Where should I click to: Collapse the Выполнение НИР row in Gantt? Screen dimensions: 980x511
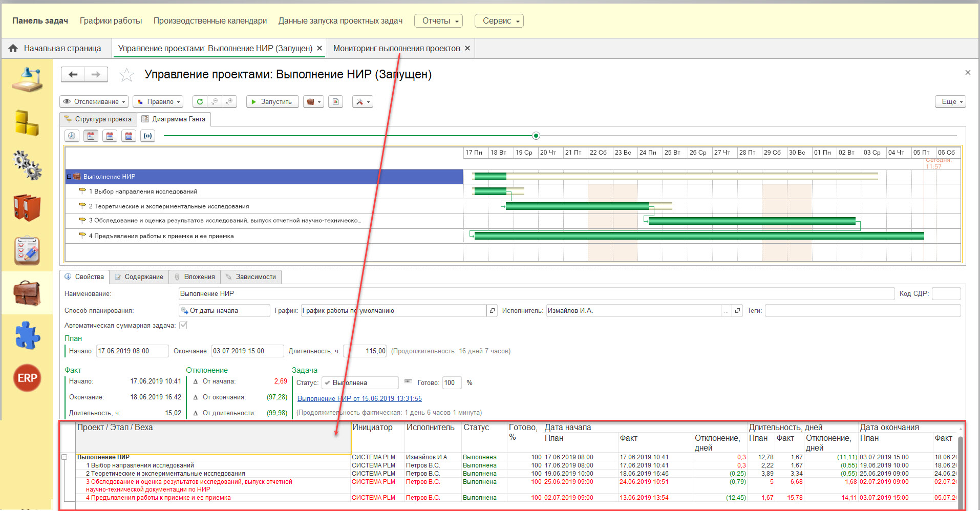(x=69, y=177)
